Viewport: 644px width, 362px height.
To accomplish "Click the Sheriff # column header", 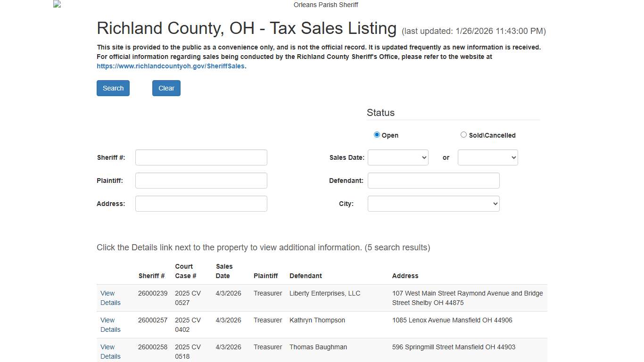I will [151, 276].
